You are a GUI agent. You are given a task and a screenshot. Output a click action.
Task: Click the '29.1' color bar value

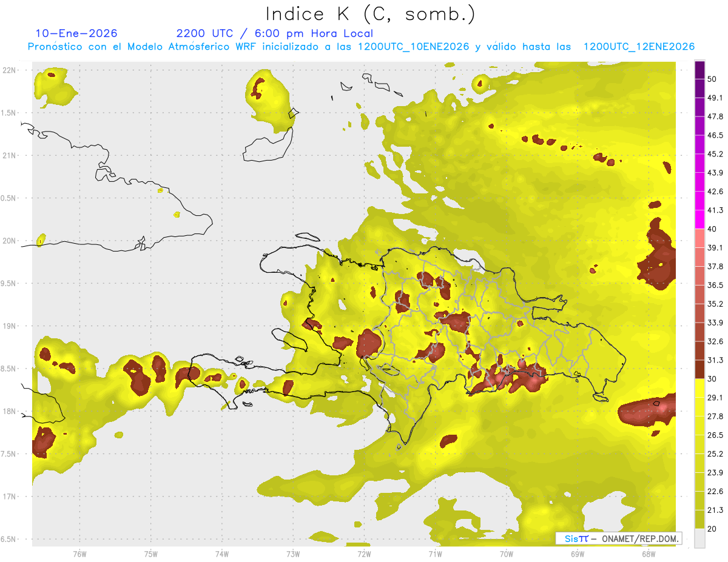point(715,397)
